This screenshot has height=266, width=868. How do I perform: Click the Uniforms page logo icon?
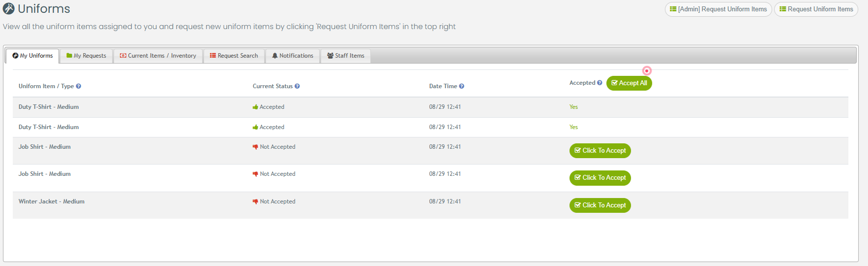click(x=9, y=9)
